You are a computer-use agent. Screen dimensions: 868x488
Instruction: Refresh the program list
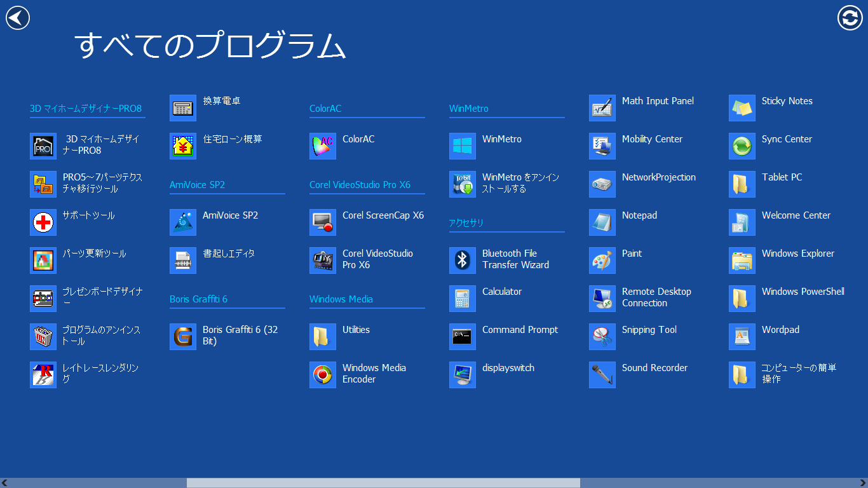coord(850,18)
